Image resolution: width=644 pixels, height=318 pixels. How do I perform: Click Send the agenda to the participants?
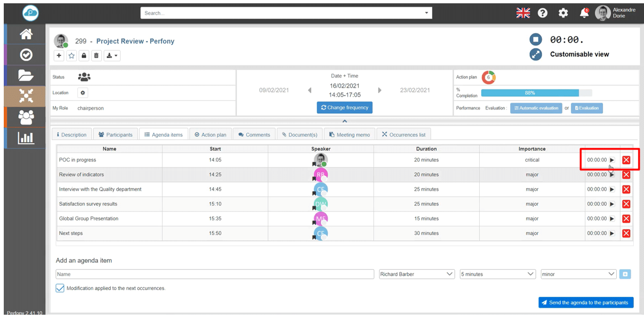click(x=586, y=302)
